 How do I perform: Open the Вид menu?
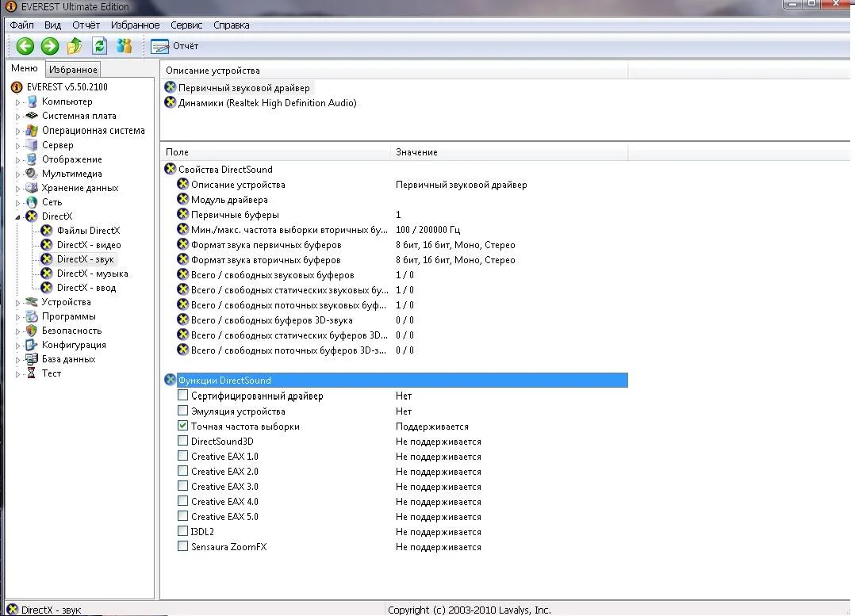click(x=52, y=25)
